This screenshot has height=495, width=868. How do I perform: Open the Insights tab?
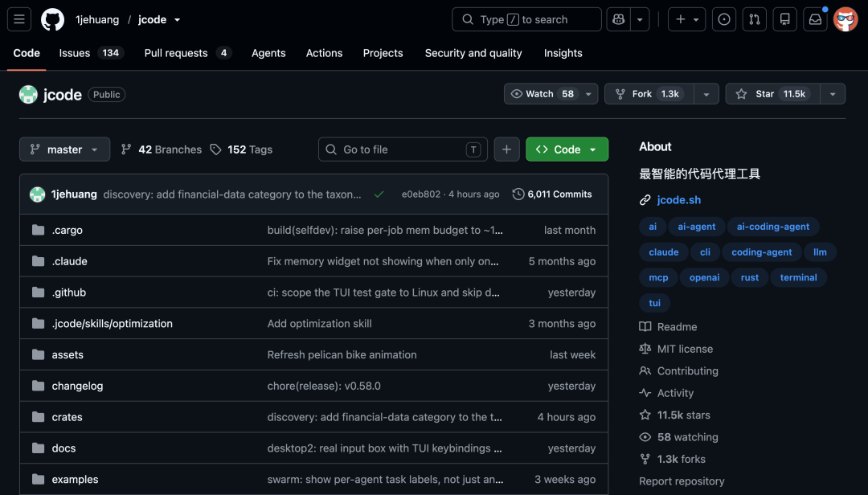coord(563,53)
